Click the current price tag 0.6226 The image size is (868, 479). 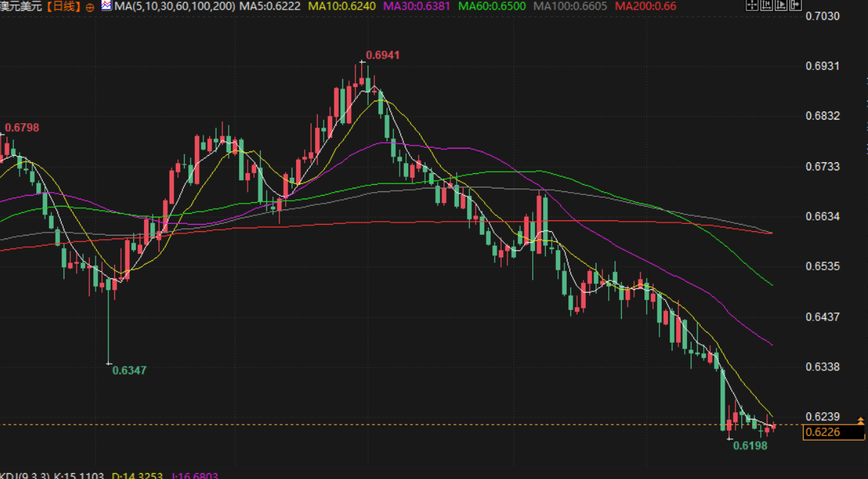click(x=833, y=433)
